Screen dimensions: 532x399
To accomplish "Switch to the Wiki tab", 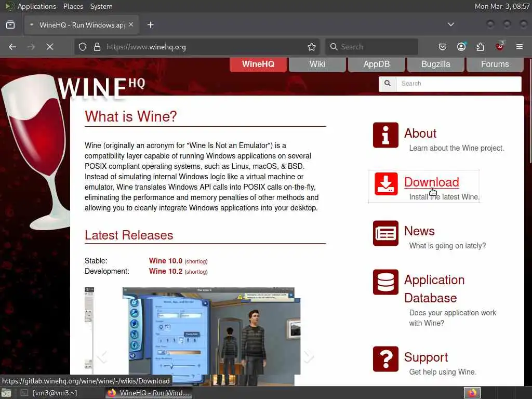I will pos(317,64).
